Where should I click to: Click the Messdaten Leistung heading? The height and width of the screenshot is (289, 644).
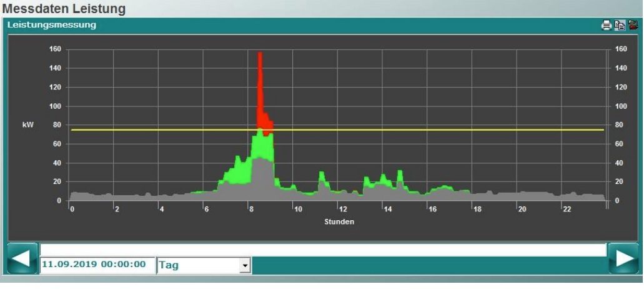(x=64, y=9)
